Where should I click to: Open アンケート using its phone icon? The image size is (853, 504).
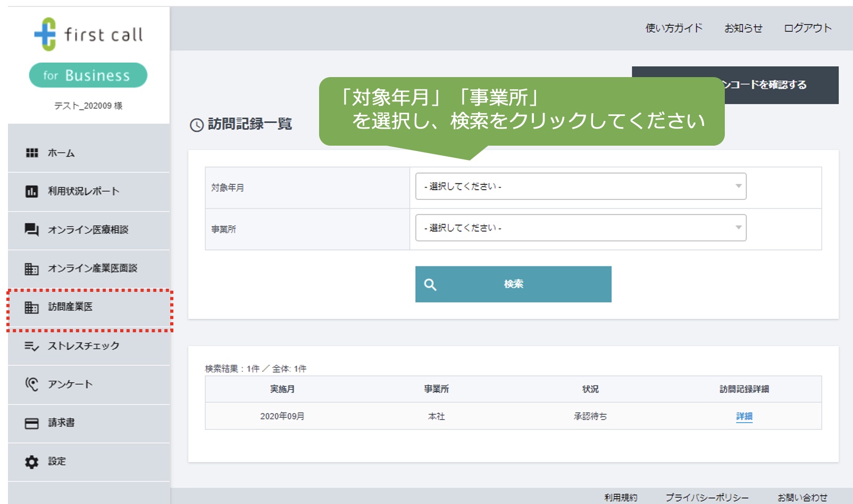[32, 384]
